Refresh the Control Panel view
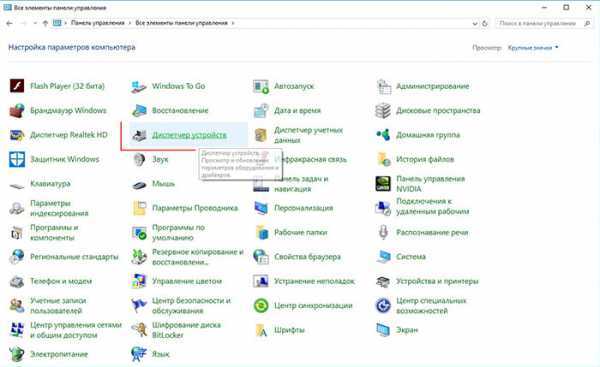 [x=485, y=23]
